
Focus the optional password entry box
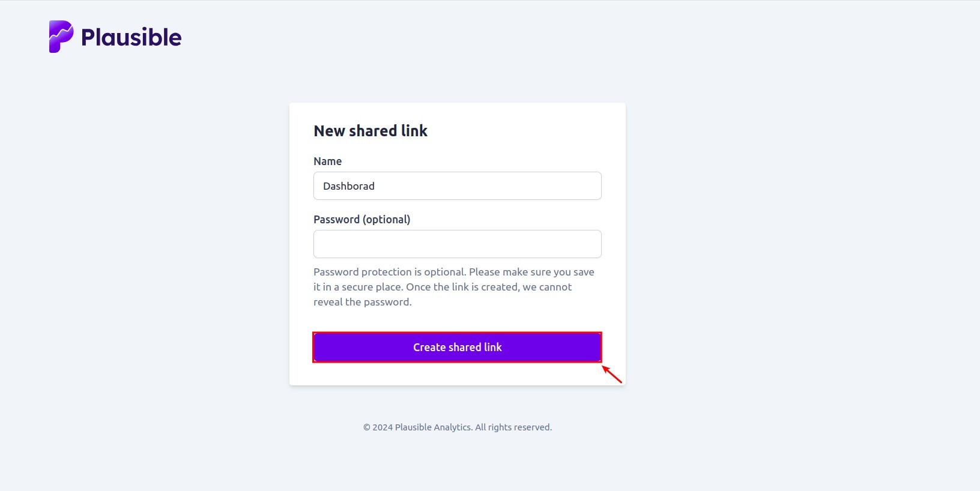(457, 244)
